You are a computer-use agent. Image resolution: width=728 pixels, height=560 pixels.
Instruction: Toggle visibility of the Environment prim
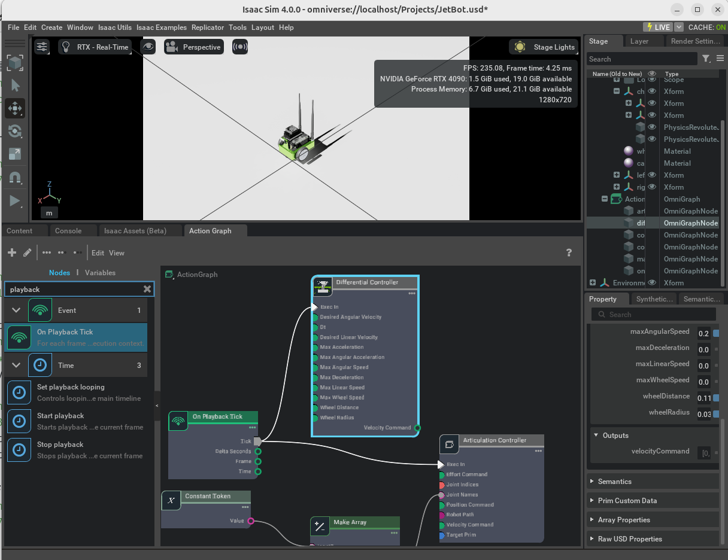click(652, 282)
